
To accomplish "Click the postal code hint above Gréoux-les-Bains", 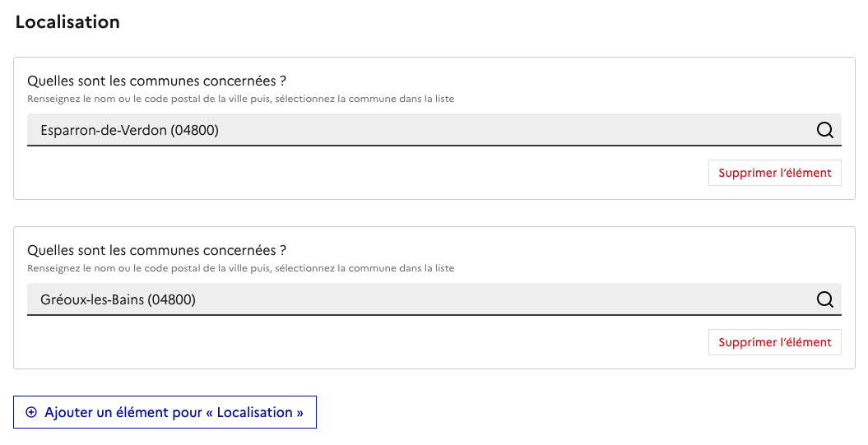I will point(241,268).
